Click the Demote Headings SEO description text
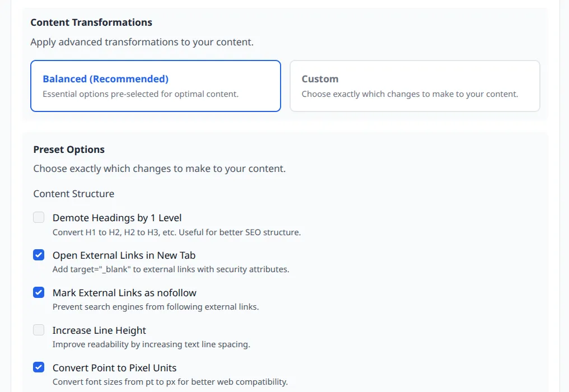569x392 pixels. 176,232
